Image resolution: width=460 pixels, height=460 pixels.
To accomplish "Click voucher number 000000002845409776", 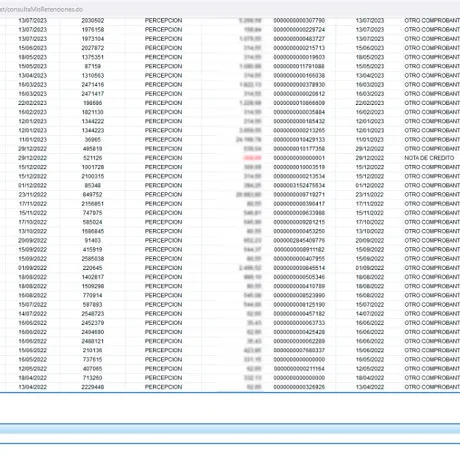I will [299, 240].
